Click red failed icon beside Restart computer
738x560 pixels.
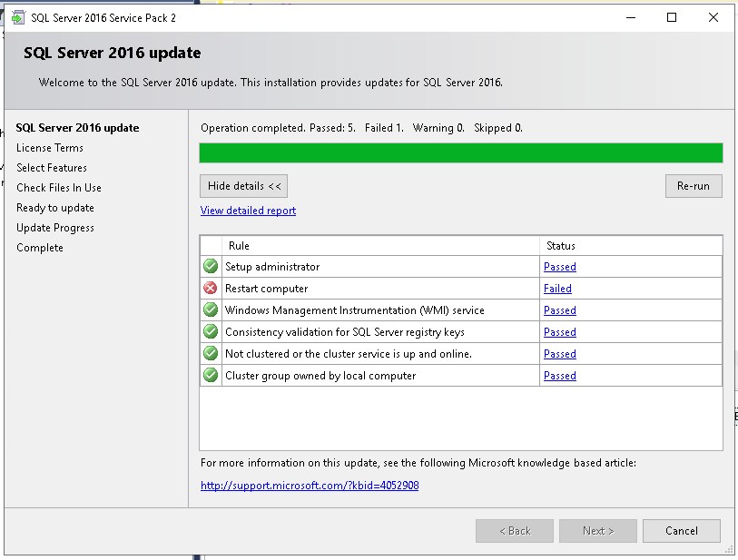[211, 288]
